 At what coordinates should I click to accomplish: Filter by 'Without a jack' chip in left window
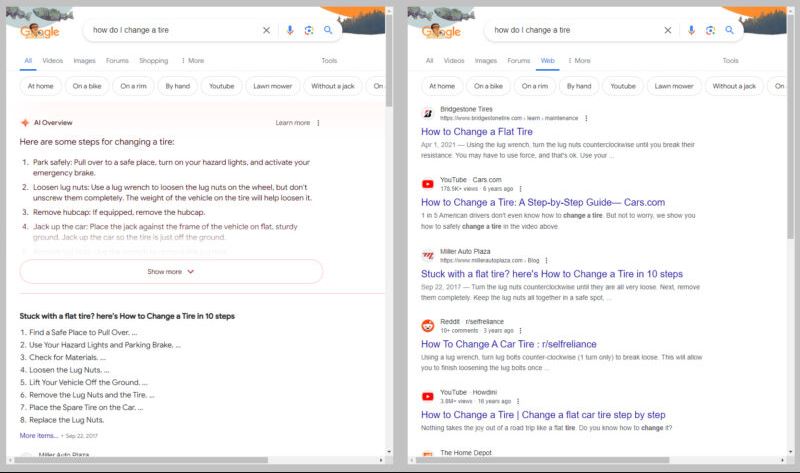(x=333, y=86)
